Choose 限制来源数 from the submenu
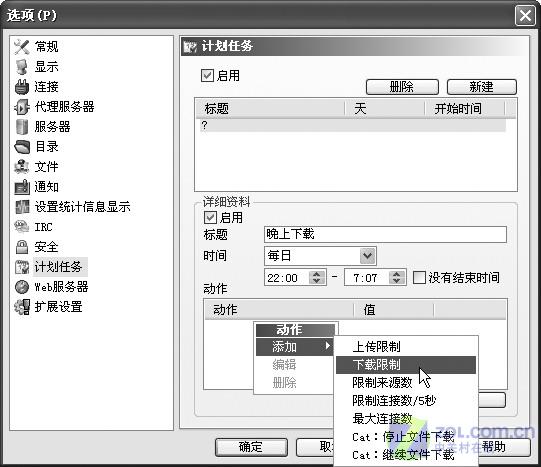This screenshot has width=541, height=467. pos(406,382)
